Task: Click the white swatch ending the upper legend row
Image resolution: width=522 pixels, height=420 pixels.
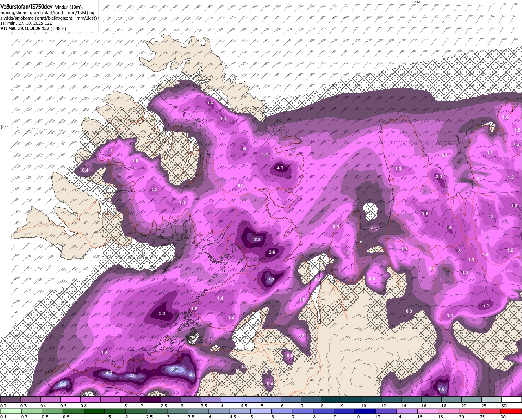Action: pyautogui.click(x=512, y=400)
